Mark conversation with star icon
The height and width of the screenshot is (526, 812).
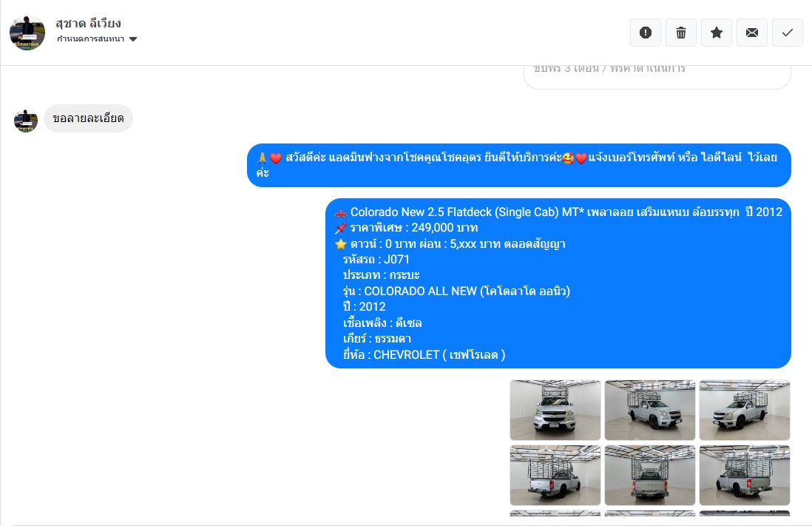pos(716,33)
